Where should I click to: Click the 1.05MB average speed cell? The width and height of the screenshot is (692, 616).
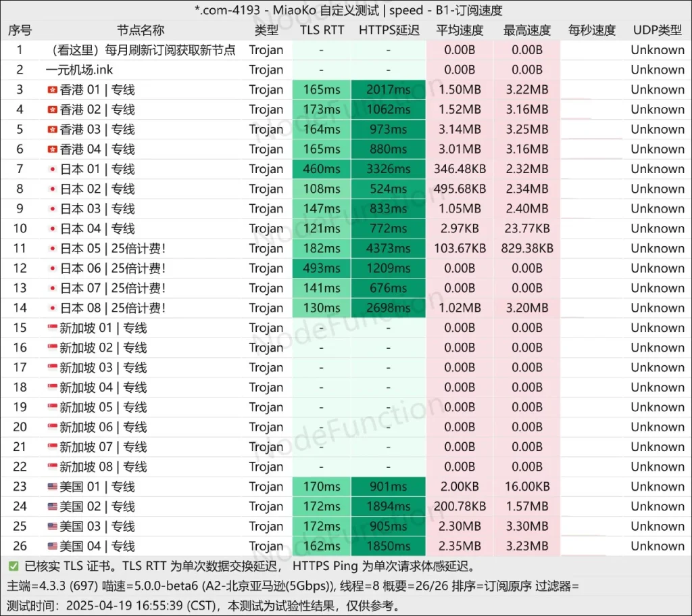(460, 209)
